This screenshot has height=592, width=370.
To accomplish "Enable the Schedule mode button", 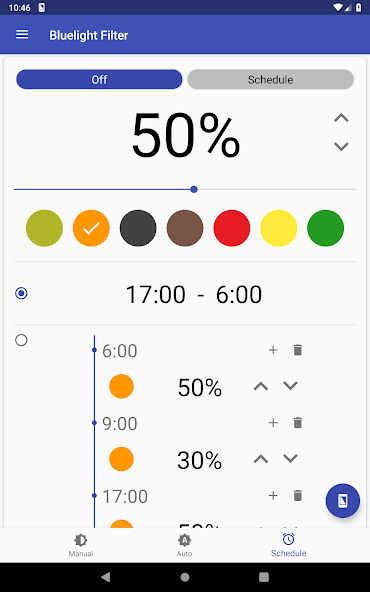I will point(270,79).
